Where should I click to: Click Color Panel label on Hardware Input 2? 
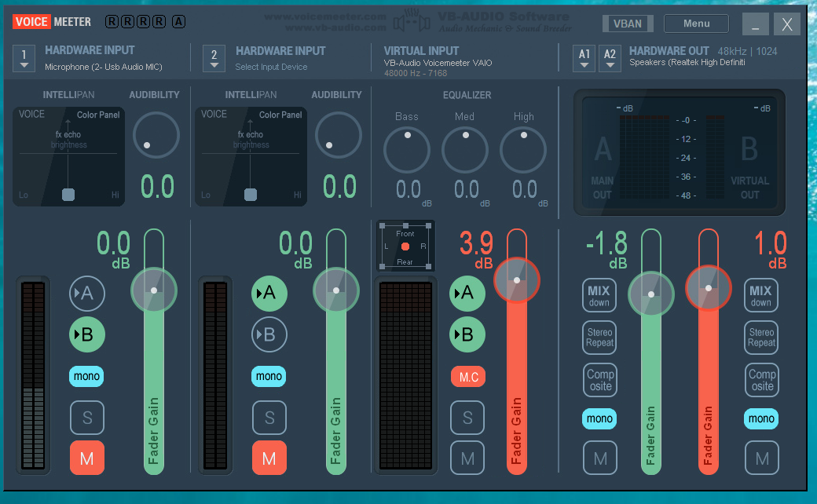tap(280, 115)
